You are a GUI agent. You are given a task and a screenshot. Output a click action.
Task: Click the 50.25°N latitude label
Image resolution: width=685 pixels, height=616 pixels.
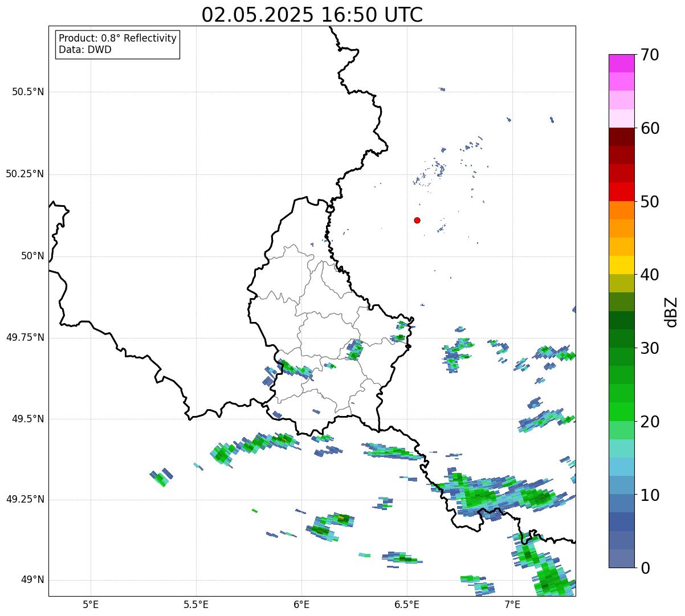pos(25,174)
